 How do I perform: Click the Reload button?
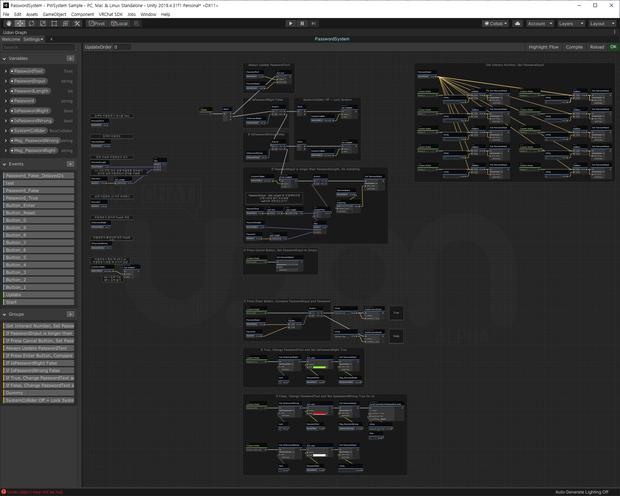[x=597, y=47]
